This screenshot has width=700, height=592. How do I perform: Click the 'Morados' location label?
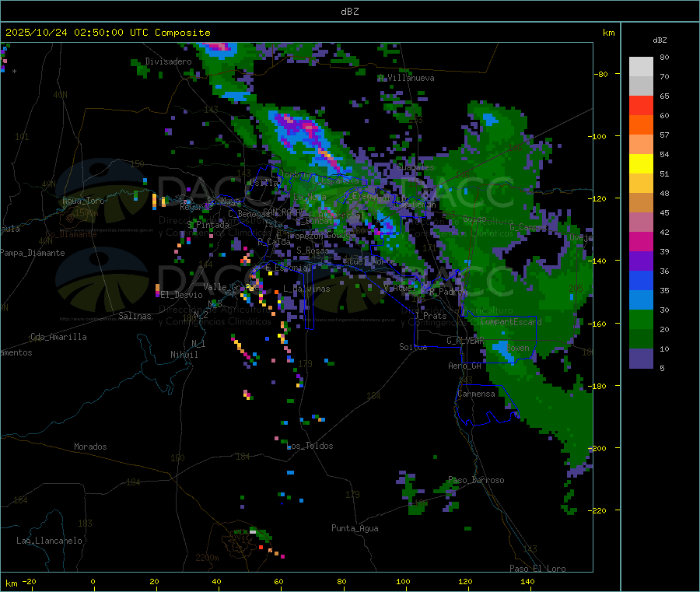91,447
